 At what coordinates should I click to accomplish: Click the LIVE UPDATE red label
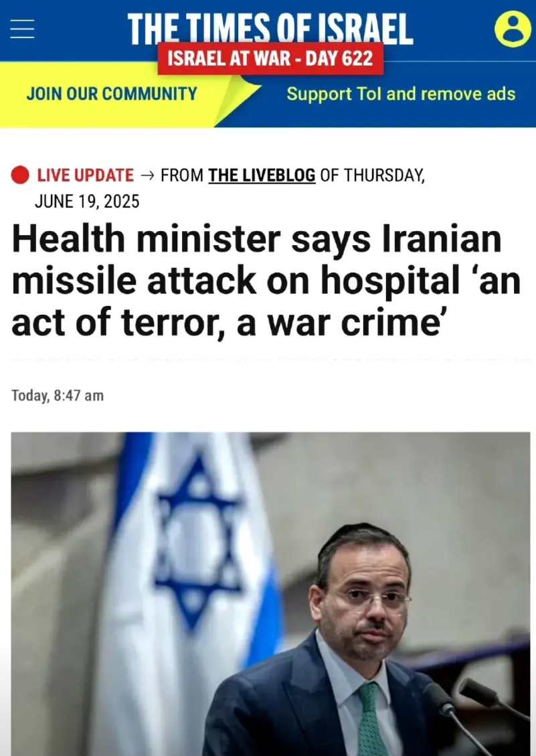[85, 175]
